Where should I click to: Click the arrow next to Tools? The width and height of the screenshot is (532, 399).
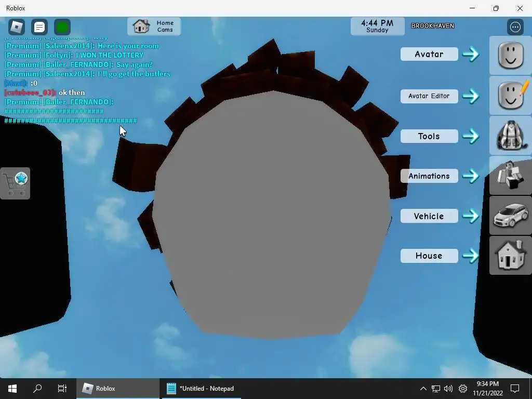point(471,136)
